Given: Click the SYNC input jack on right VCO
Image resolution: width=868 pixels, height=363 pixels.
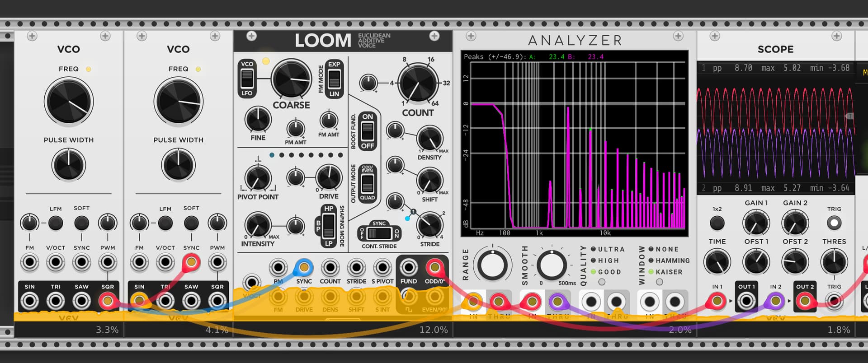Looking at the screenshot, I should (x=191, y=262).
